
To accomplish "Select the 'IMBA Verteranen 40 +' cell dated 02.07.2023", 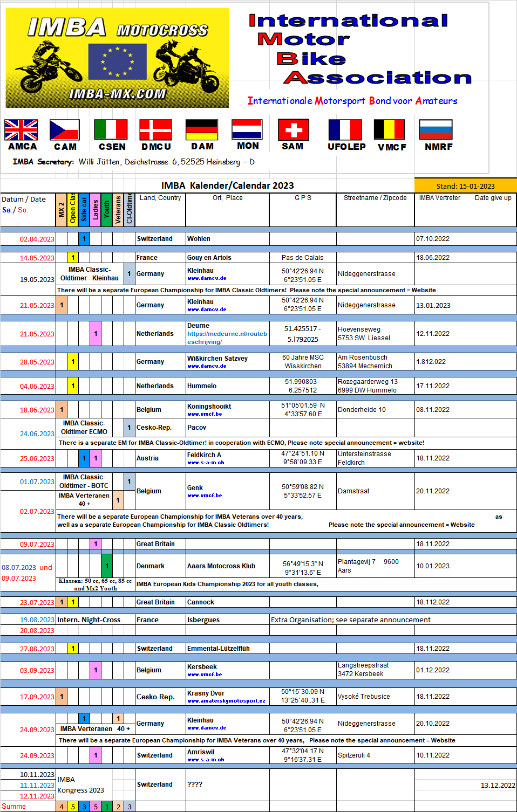I will (84, 500).
